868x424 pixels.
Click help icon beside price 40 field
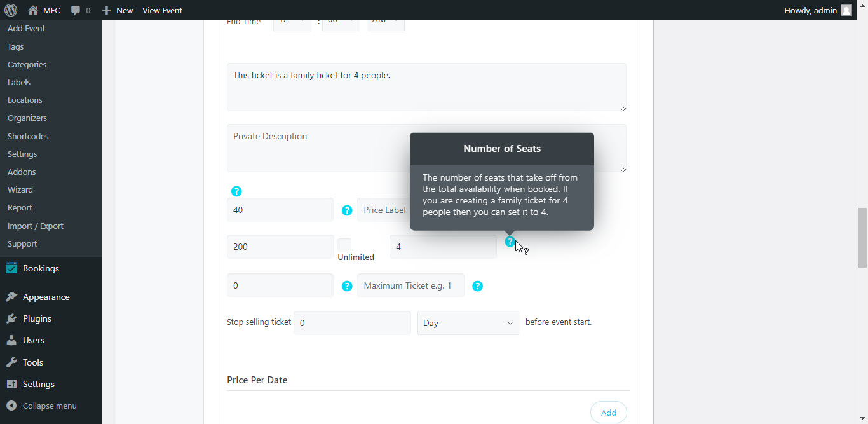tap(347, 210)
